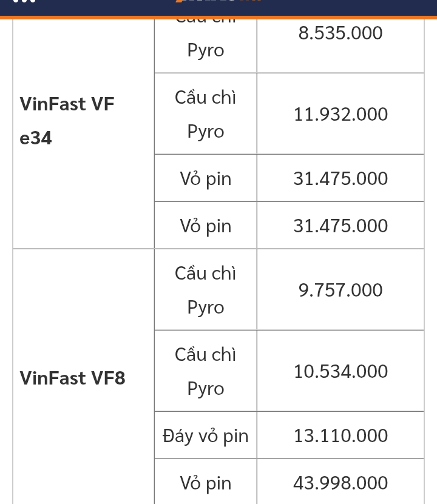Click the 8.535.000 price cell
Viewport: 437px width, 504px height.
point(340,46)
